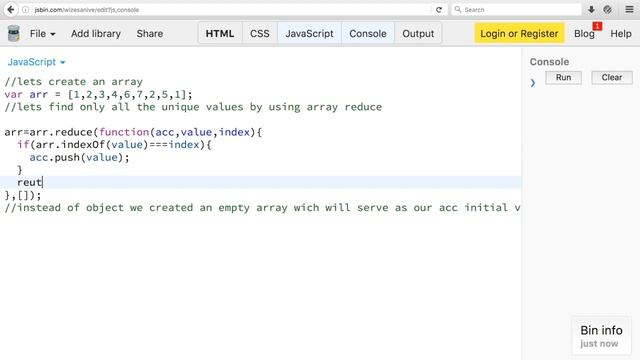The image size is (640, 360).
Task: Open the File dropdown menu
Action: click(x=42, y=33)
